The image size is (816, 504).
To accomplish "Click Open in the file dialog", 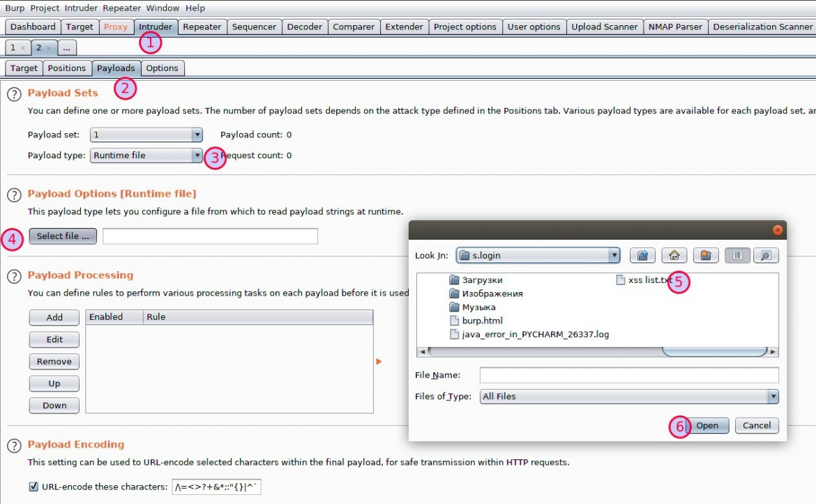I will click(x=707, y=425).
